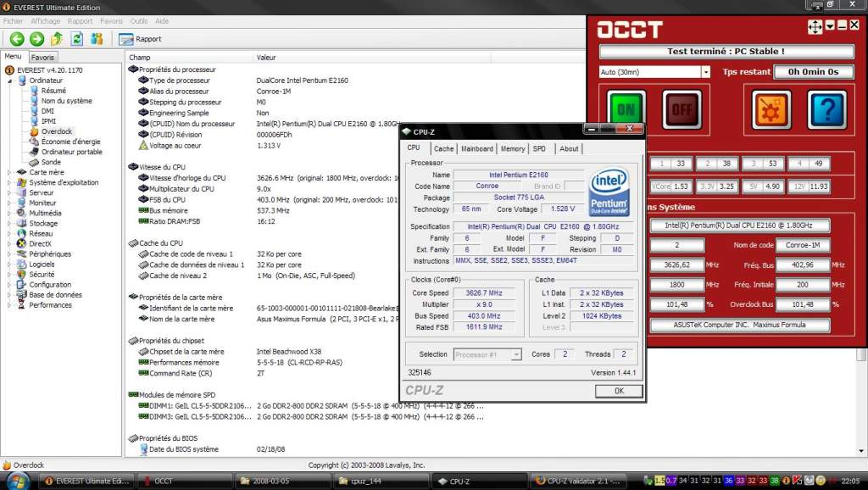
Task: Click the Moniteur icon in the tree
Action: point(21,203)
